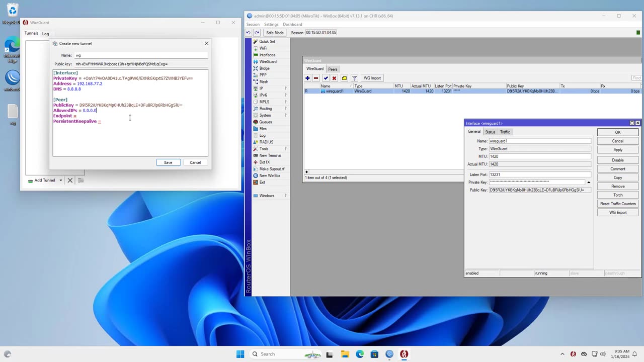Open the WireGuard app from taskbar
The height and width of the screenshot is (362, 644).
(404, 354)
